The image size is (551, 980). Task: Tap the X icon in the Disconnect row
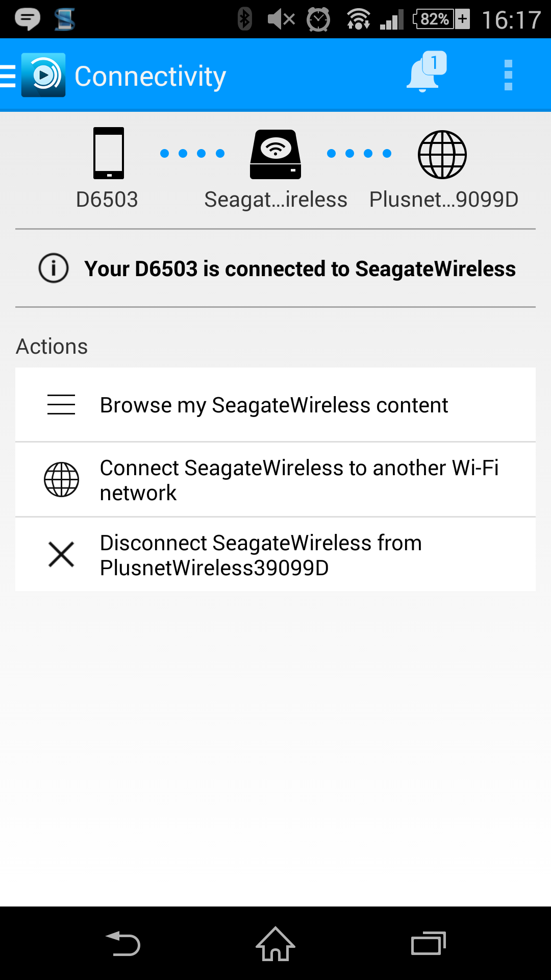(61, 554)
